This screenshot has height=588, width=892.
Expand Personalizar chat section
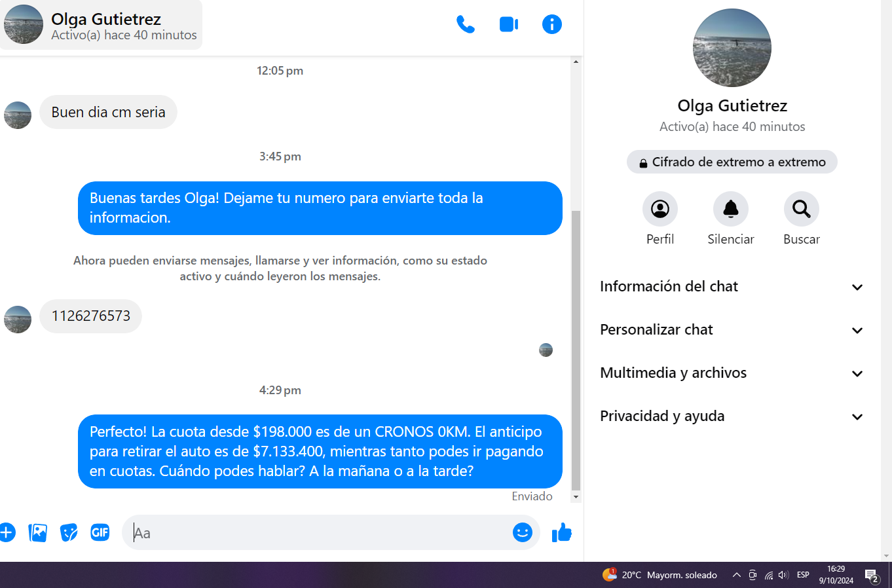pyautogui.click(x=732, y=330)
